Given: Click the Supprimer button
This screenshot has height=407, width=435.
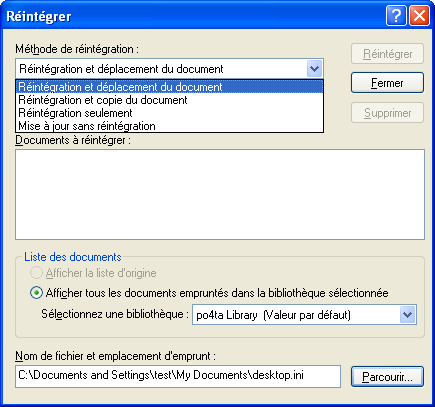Looking at the screenshot, I should (x=387, y=113).
